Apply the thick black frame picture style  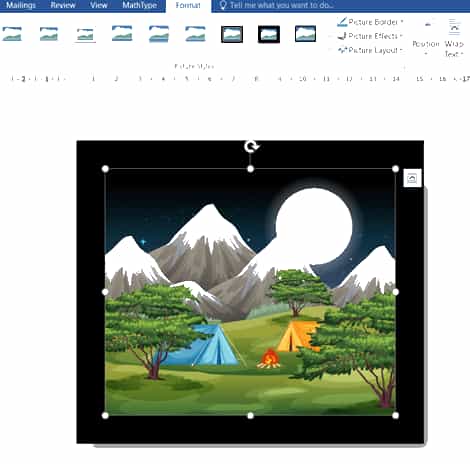tap(269, 34)
